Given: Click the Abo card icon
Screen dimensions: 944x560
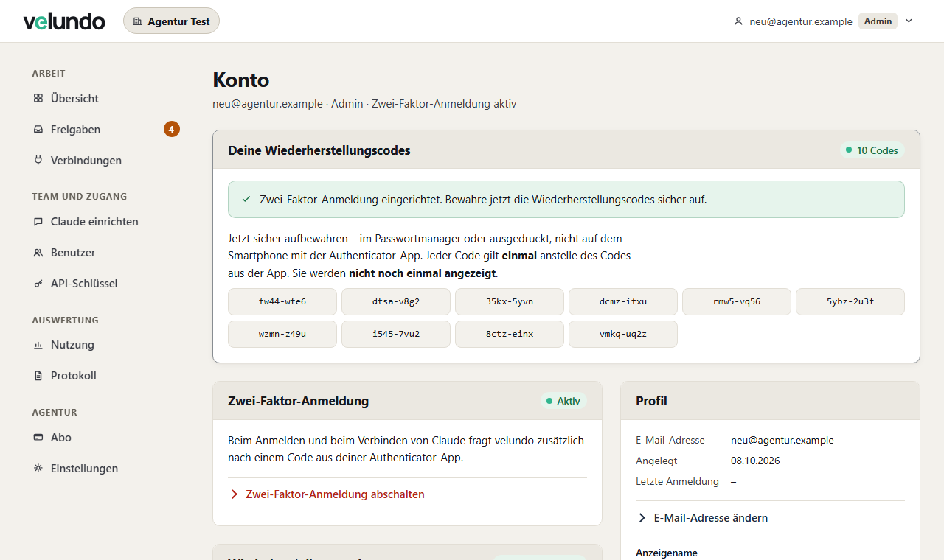Looking at the screenshot, I should pyautogui.click(x=38, y=437).
